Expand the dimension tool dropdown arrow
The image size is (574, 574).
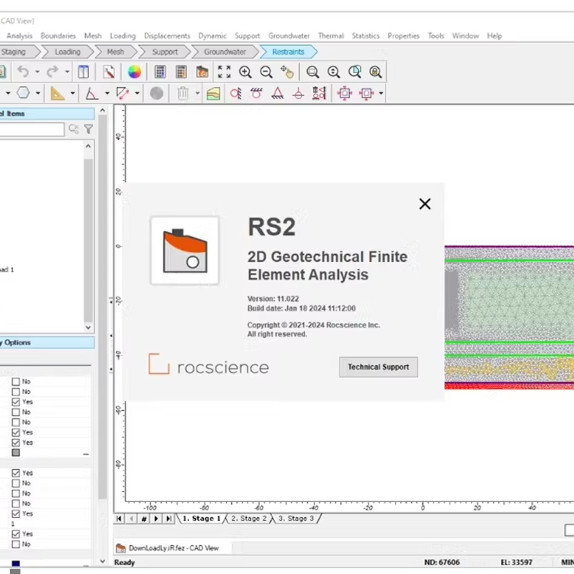(137, 93)
